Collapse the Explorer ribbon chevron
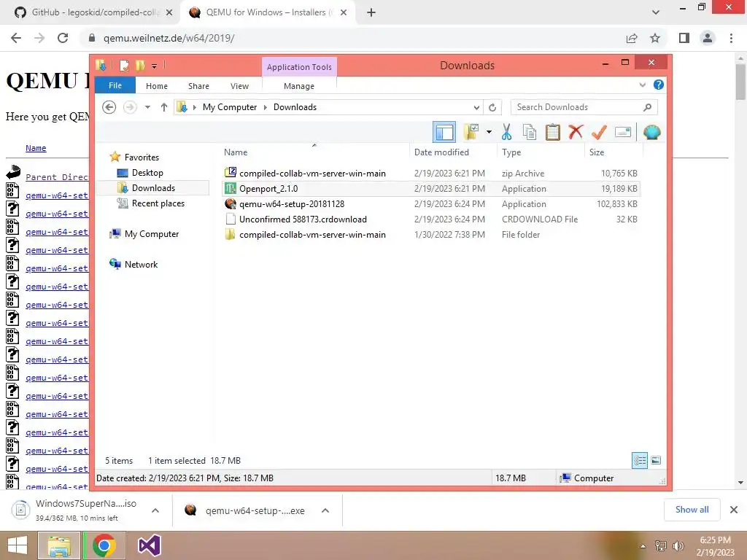 point(643,85)
